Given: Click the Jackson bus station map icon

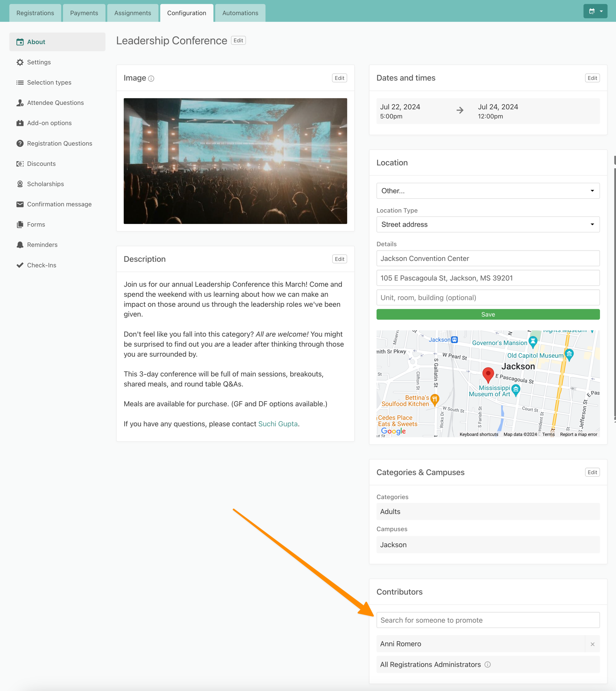Looking at the screenshot, I should coord(455,340).
